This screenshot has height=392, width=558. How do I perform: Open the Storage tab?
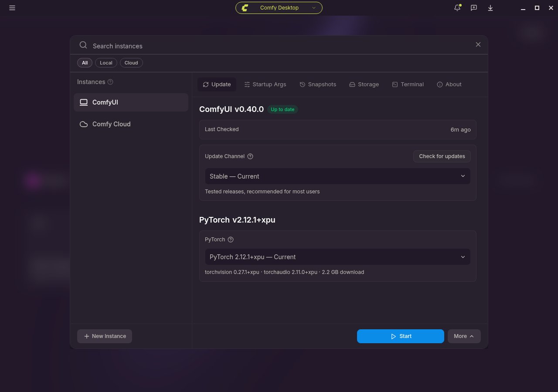[x=364, y=84]
